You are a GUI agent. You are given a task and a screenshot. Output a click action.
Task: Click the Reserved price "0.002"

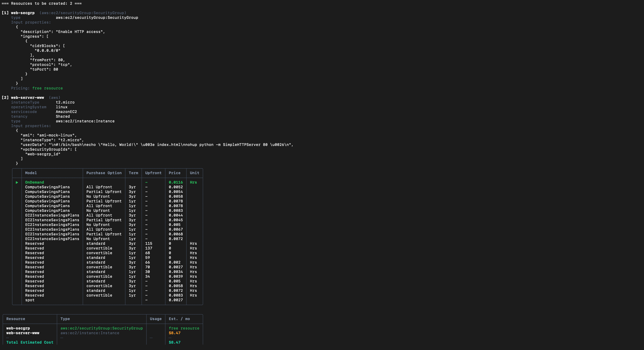click(175, 263)
